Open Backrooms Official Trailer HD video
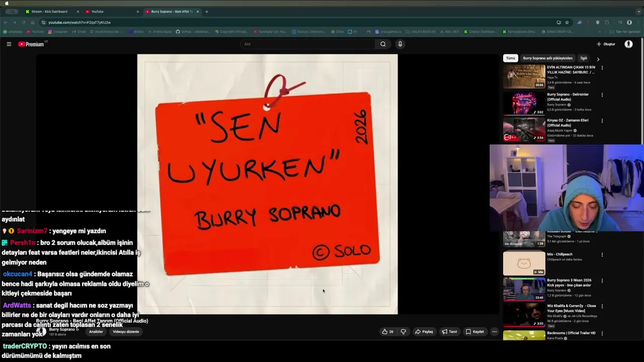This screenshot has width=644, height=362. (x=524, y=335)
